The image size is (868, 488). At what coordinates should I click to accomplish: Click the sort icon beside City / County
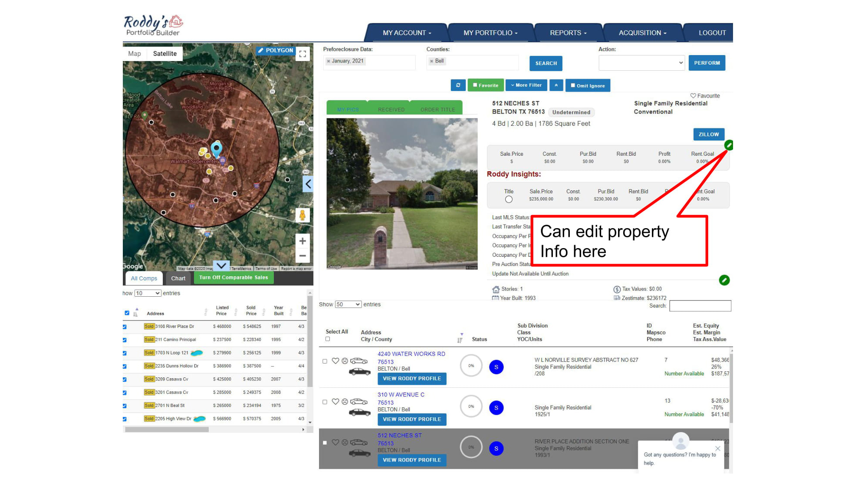(460, 338)
